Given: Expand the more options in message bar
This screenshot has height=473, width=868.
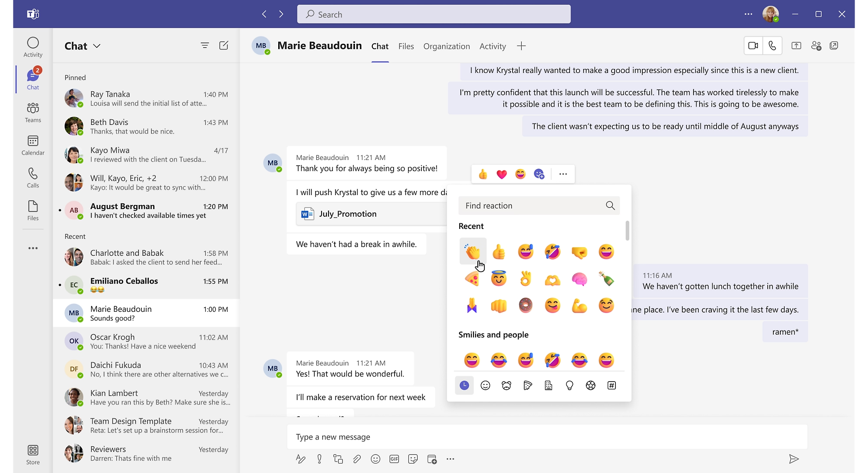Looking at the screenshot, I should (x=452, y=457).
